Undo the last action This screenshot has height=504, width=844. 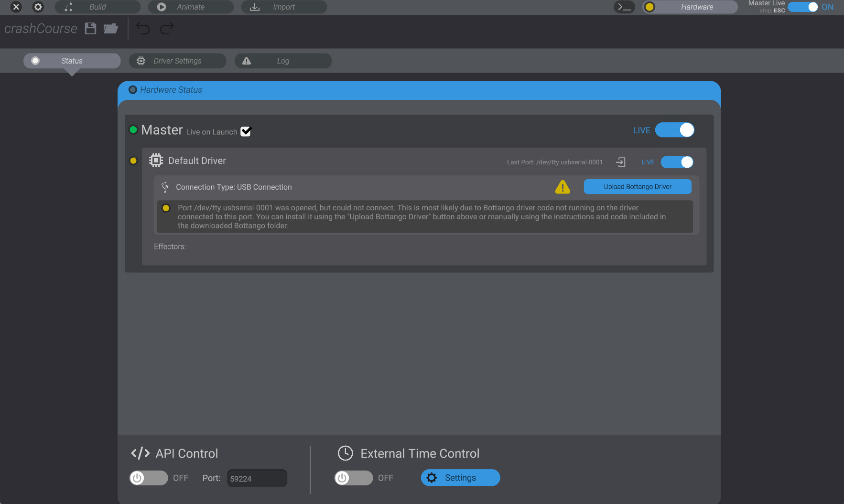tap(142, 28)
